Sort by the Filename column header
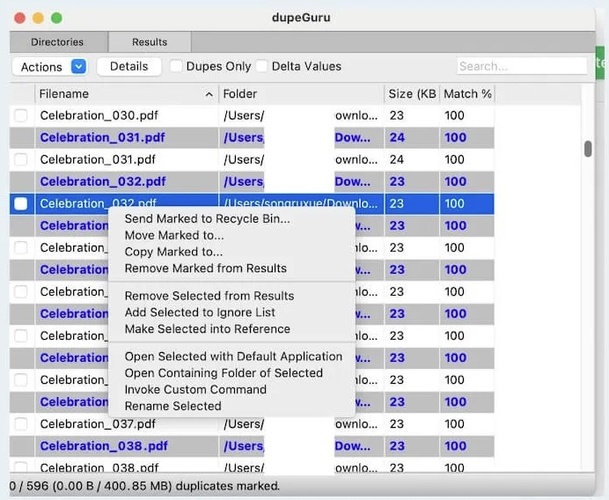 click(126, 94)
